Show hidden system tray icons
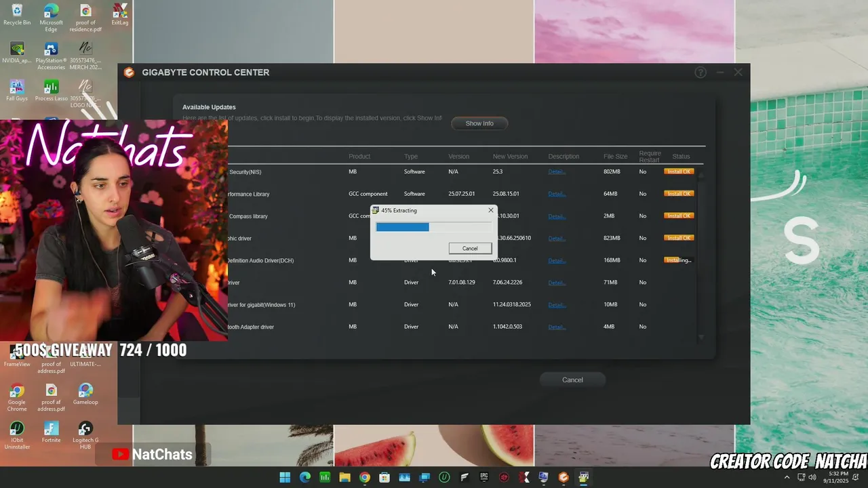This screenshot has height=488, width=868. coord(787,477)
